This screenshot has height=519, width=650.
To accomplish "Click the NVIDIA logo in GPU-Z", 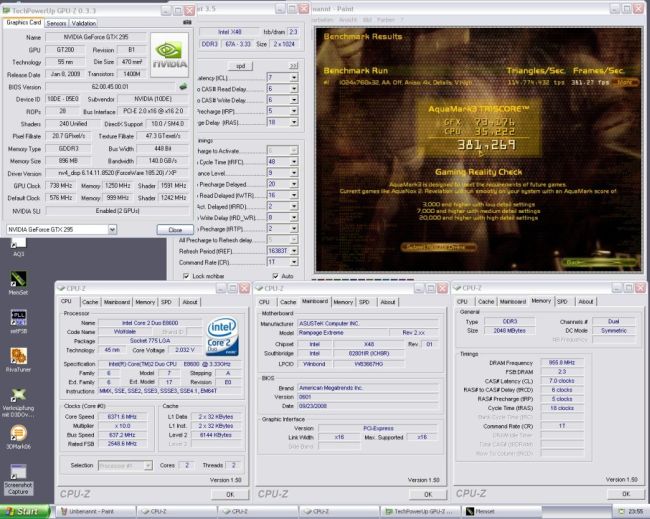I will [x=169, y=55].
